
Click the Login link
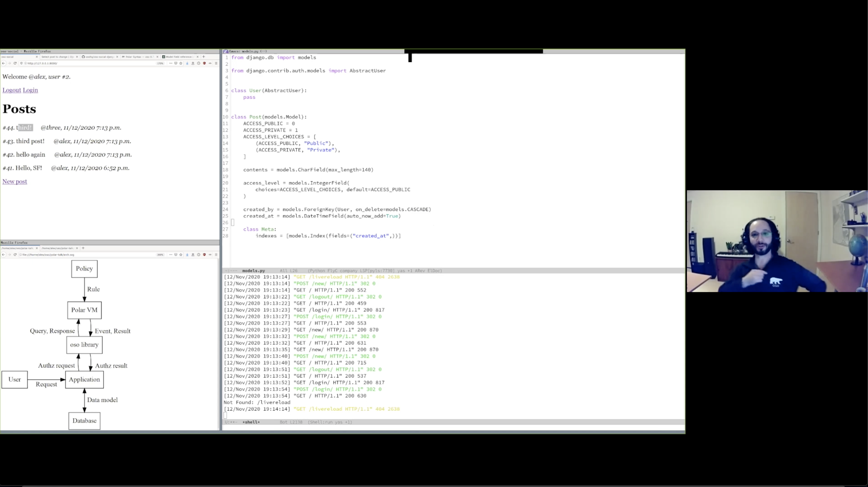[x=30, y=90]
